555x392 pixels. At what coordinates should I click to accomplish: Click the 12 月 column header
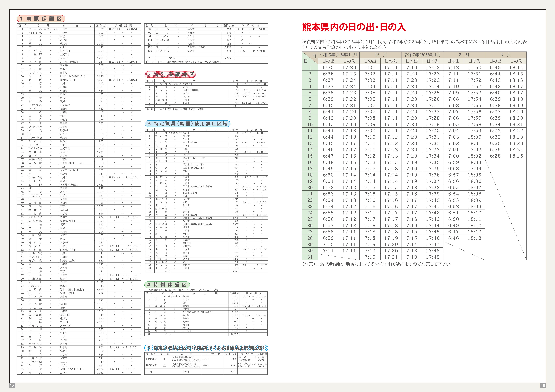click(x=380, y=55)
